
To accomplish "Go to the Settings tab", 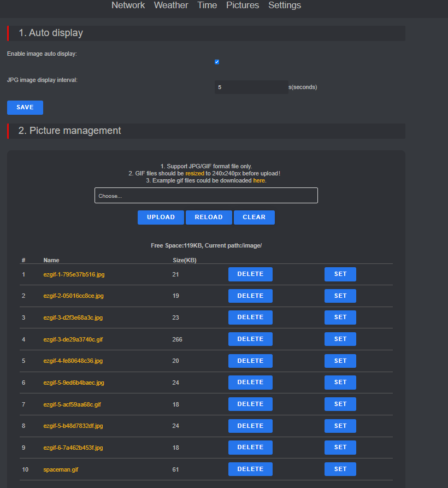I will click(x=285, y=5).
